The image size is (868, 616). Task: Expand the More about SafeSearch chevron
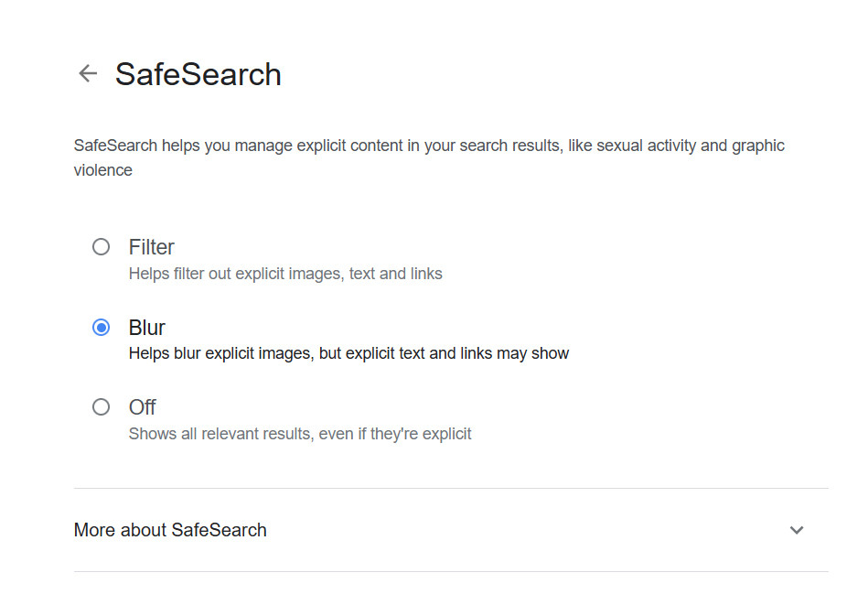(797, 530)
